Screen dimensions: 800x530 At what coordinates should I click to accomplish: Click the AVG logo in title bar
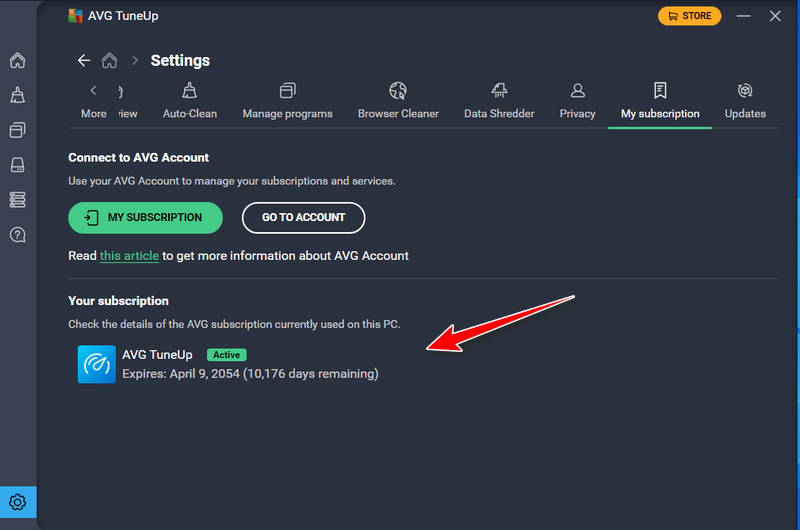75,16
